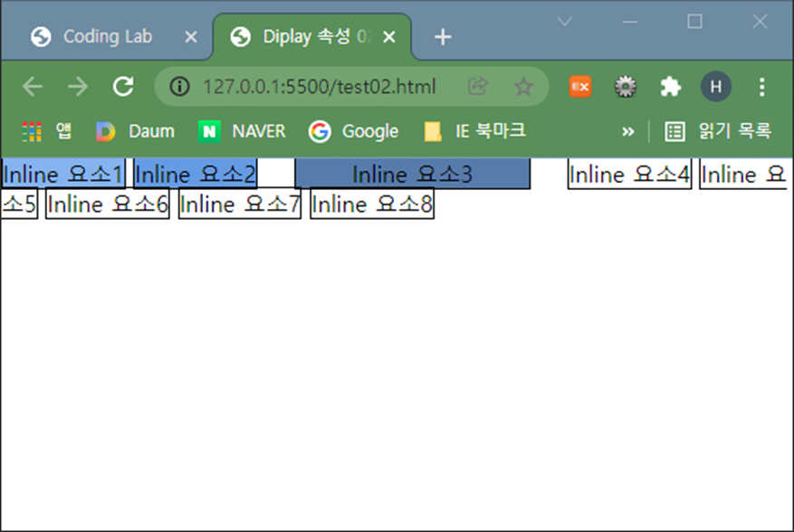The height and width of the screenshot is (532, 794).
Task: Open the gear extension icon
Action: tap(626, 87)
